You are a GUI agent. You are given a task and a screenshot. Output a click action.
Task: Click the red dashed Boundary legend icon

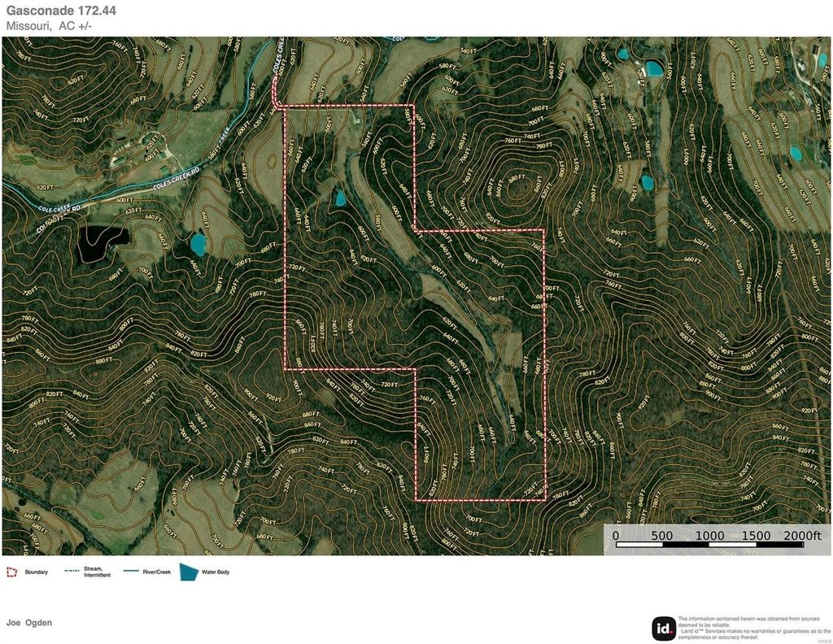pos(11,572)
